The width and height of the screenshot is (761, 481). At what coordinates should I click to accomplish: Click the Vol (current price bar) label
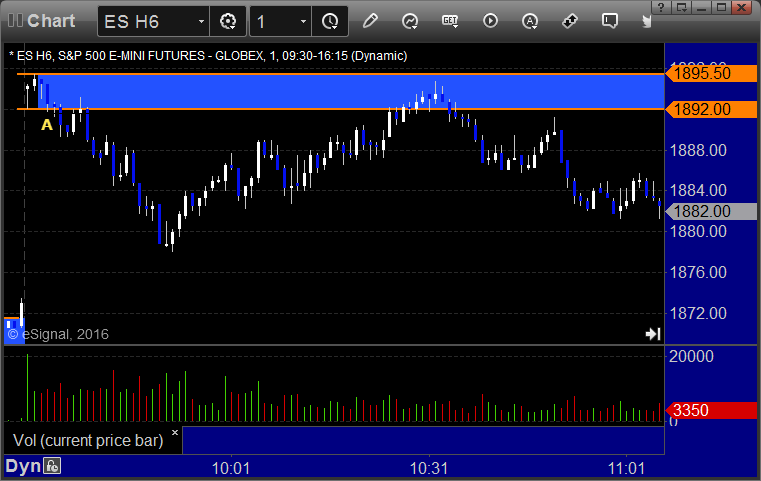click(x=88, y=440)
